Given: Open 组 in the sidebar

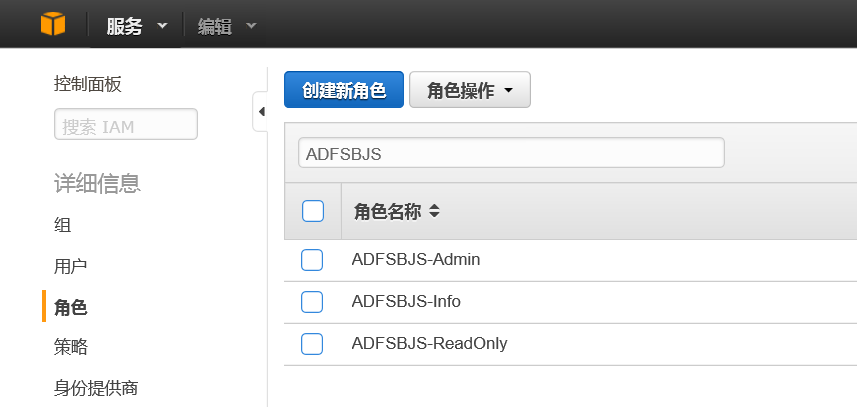Looking at the screenshot, I should (x=63, y=225).
